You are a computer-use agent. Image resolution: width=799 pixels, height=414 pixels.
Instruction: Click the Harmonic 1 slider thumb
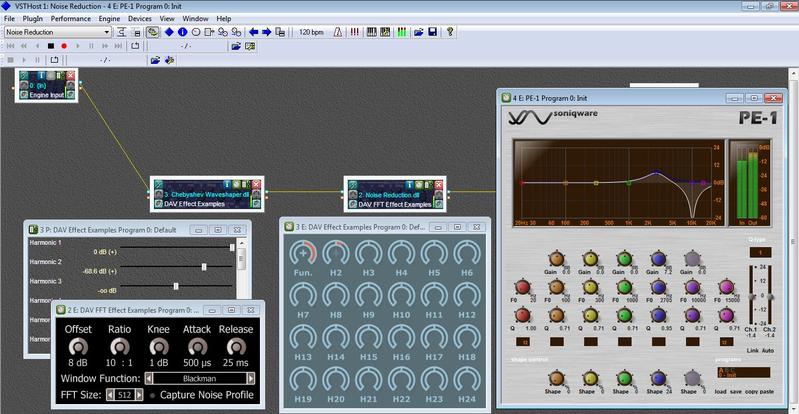pos(232,247)
